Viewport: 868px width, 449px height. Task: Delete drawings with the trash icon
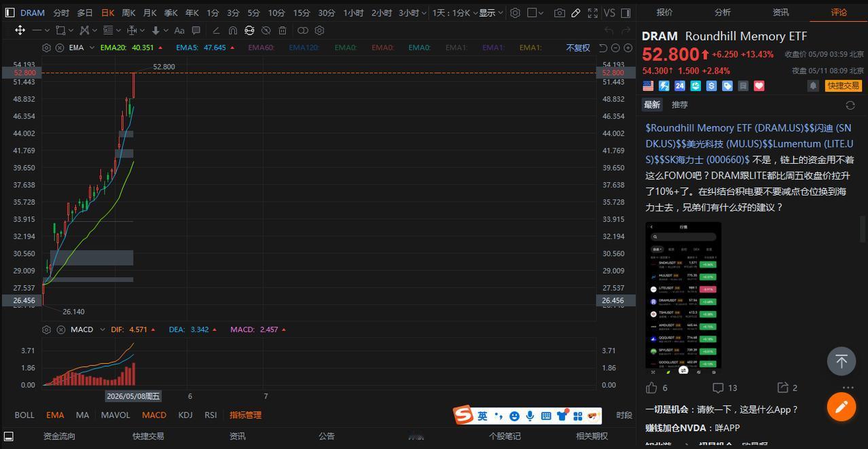pos(283,30)
